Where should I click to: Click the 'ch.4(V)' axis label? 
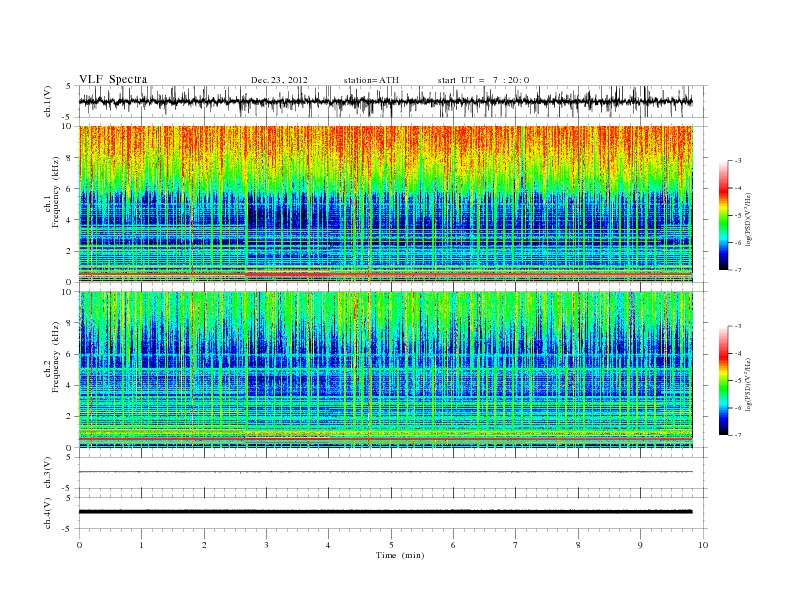pos(48,513)
